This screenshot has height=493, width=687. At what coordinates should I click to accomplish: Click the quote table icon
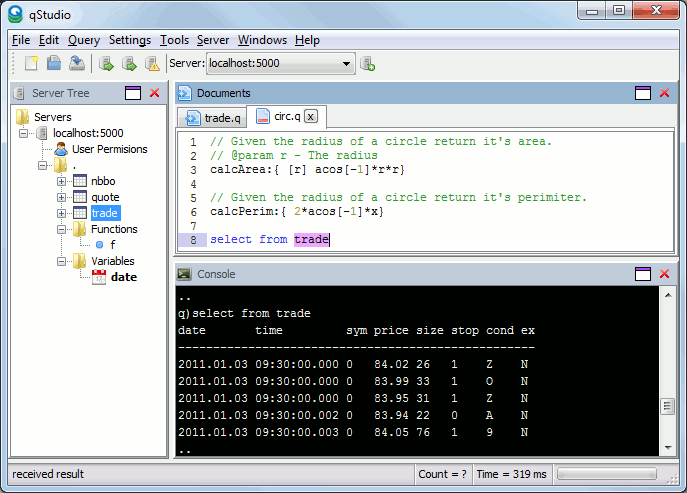(x=80, y=197)
